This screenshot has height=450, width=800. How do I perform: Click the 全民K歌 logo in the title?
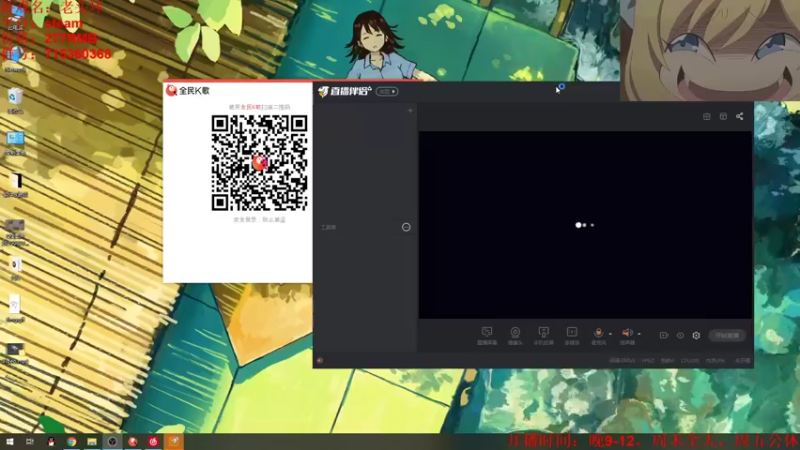tap(188, 91)
